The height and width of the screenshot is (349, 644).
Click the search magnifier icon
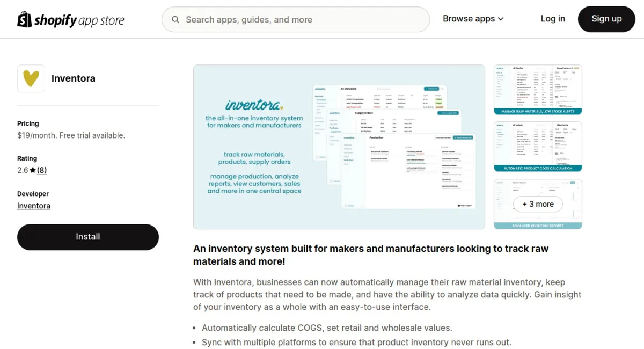coord(175,20)
